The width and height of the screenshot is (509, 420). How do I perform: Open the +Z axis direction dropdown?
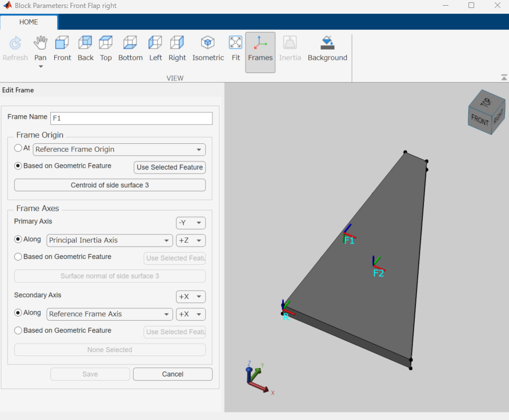[x=191, y=240]
